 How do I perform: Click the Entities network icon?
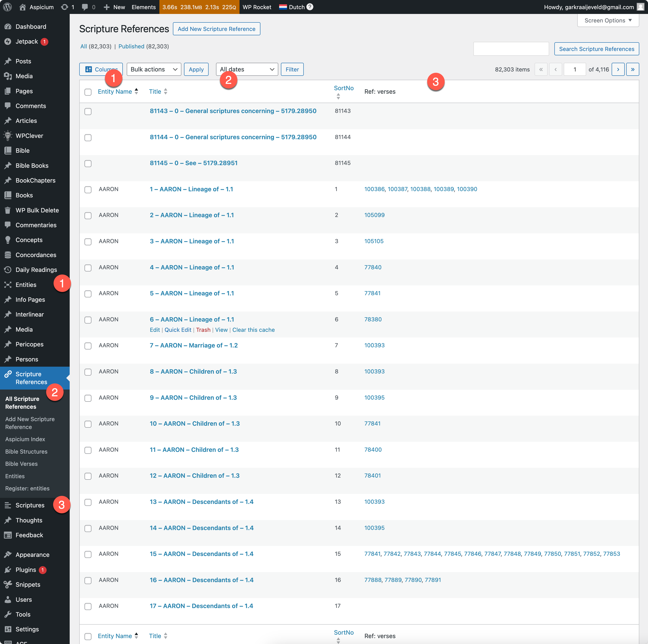click(x=8, y=285)
